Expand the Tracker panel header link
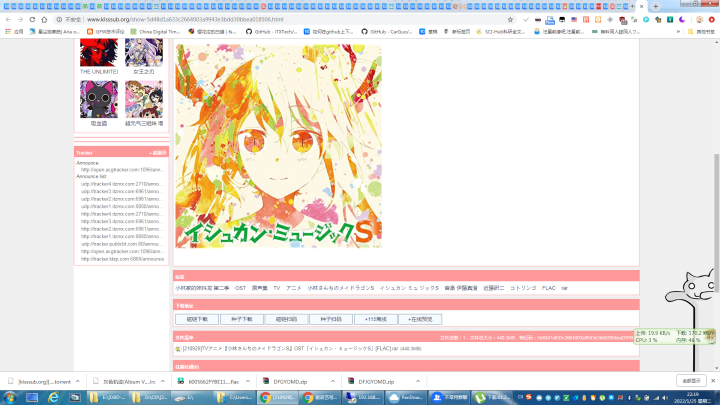This screenshot has height=405, width=720. point(158,153)
